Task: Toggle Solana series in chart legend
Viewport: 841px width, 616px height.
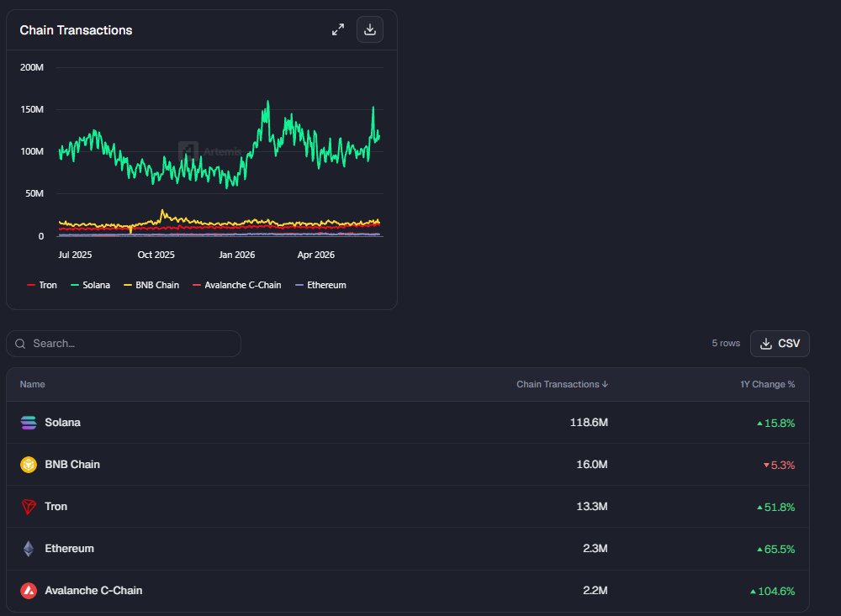Action: click(91, 285)
